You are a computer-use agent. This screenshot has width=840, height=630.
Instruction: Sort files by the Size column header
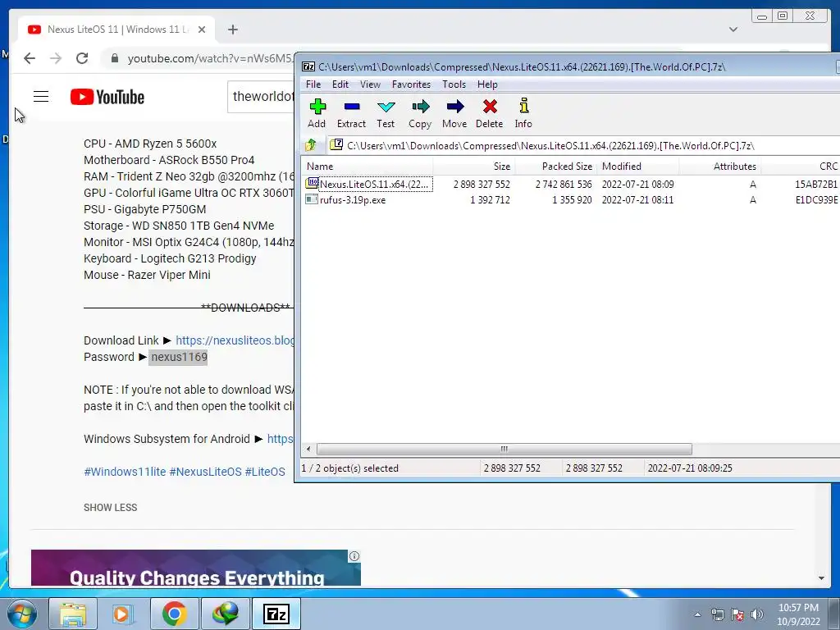(x=474, y=166)
